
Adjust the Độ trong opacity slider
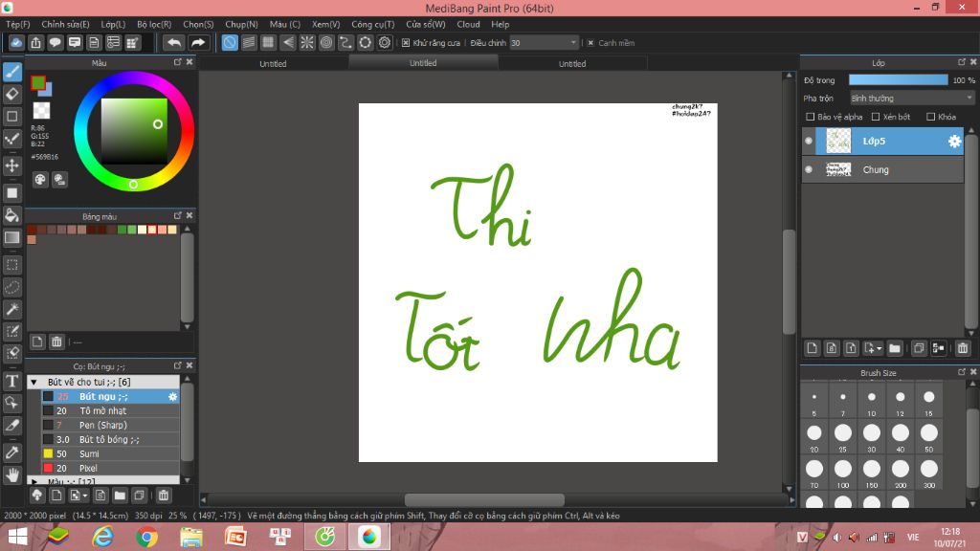point(898,80)
